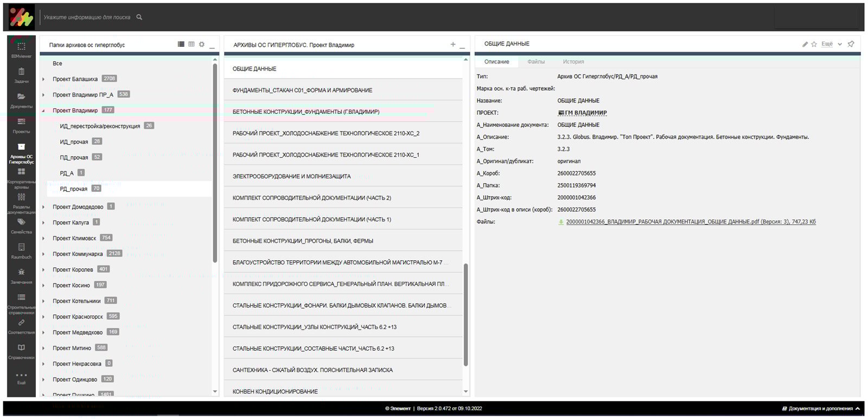The height and width of the screenshot is (419, 868).
Task: Add new item with plus icon
Action: (453, 44)
